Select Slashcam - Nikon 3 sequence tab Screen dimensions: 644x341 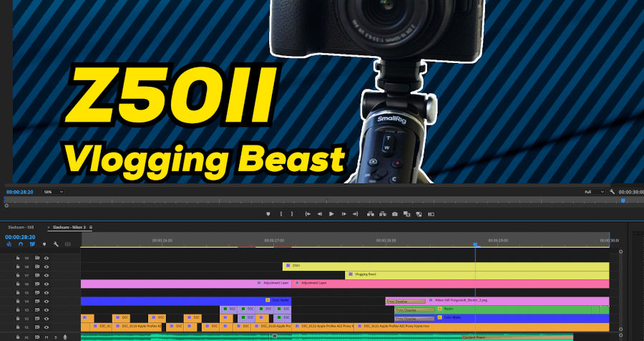tap(69, 227)
